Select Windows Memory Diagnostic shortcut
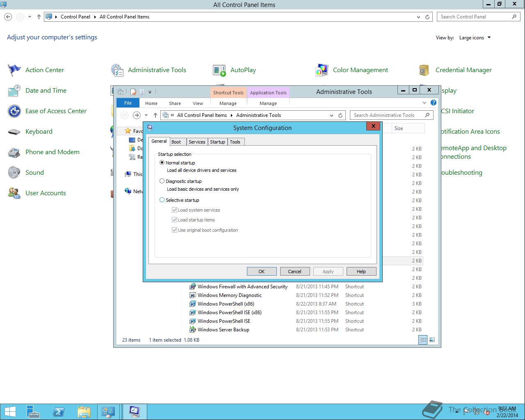Viewport: 525px width, 420px height. 230,295
